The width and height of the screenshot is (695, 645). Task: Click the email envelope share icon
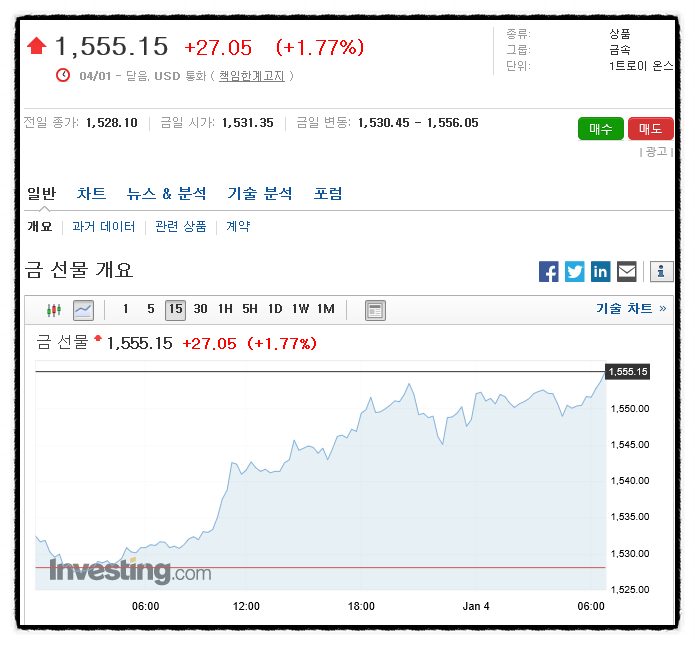point(626,271)
